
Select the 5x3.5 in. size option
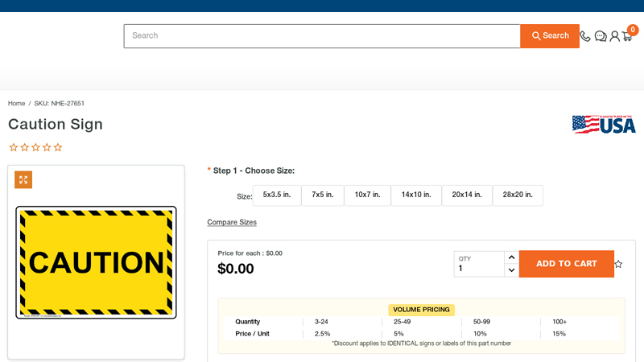277,195
